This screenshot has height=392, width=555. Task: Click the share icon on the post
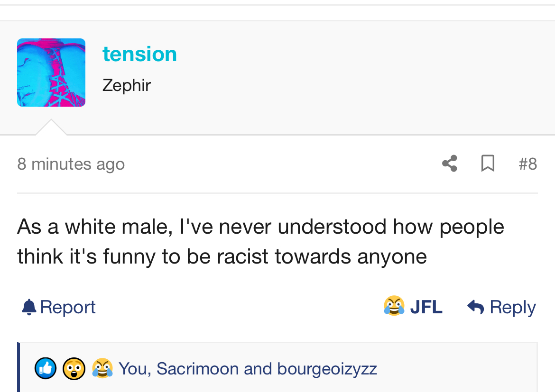coord(449,164)
